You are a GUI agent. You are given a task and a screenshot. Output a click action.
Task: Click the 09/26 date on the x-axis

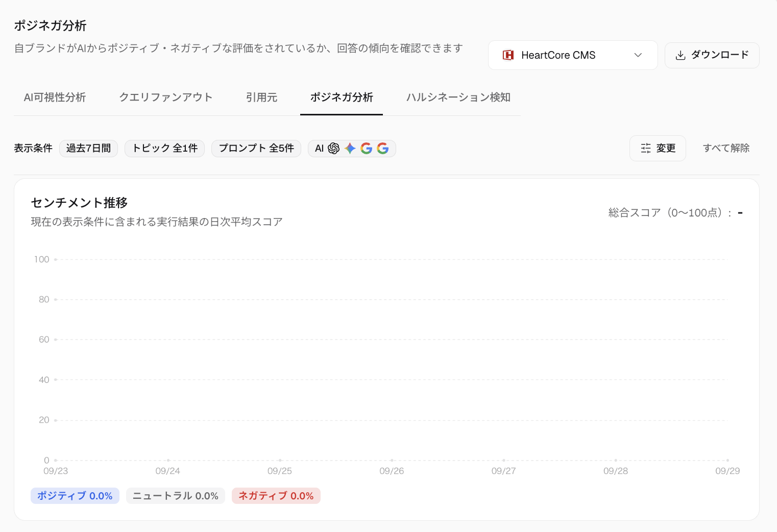392,471
